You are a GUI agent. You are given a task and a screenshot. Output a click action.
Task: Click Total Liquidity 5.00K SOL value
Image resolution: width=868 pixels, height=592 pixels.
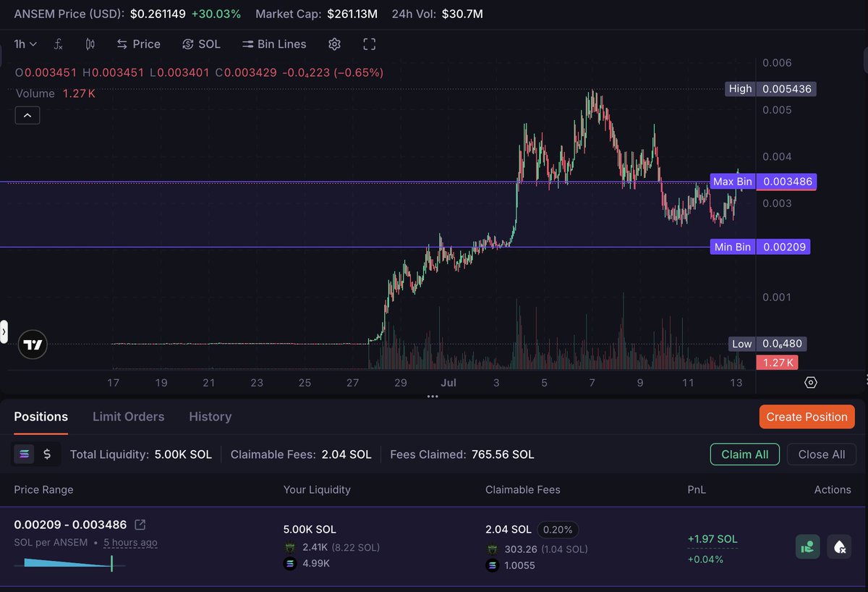[183, 454]
